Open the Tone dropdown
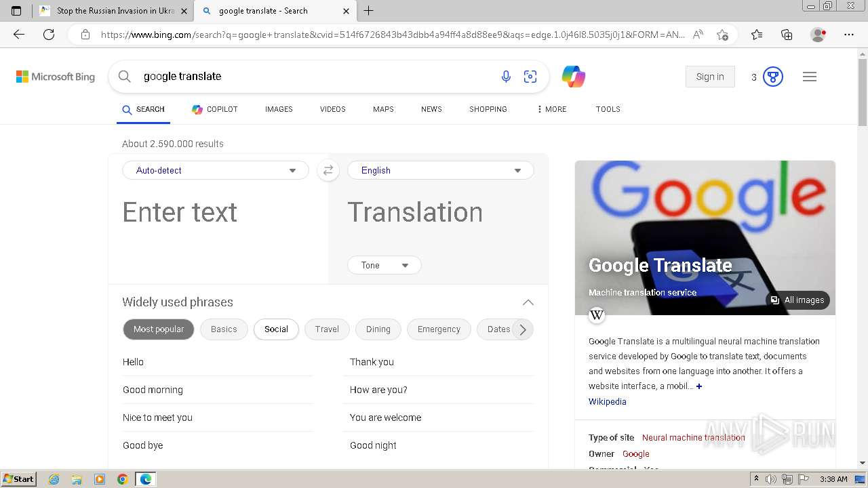This screenshot has width=868, height=488. (384, 265)
